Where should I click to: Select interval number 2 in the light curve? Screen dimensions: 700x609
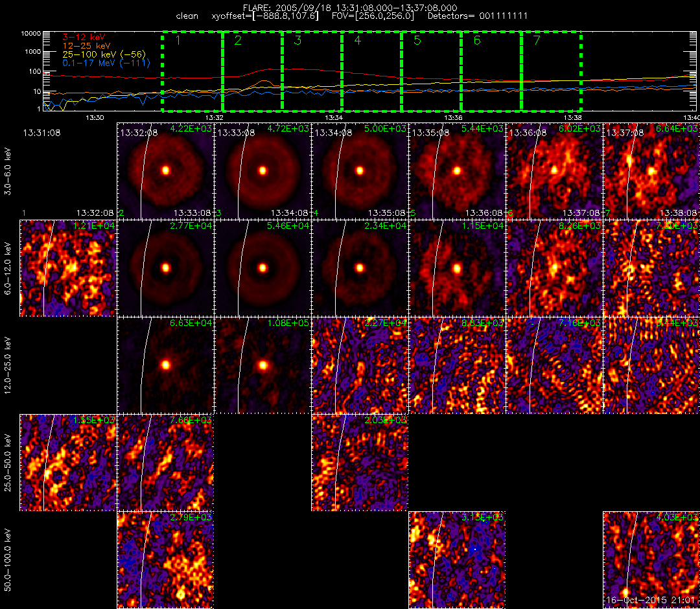pyautogui.click(x=238, y=41)
